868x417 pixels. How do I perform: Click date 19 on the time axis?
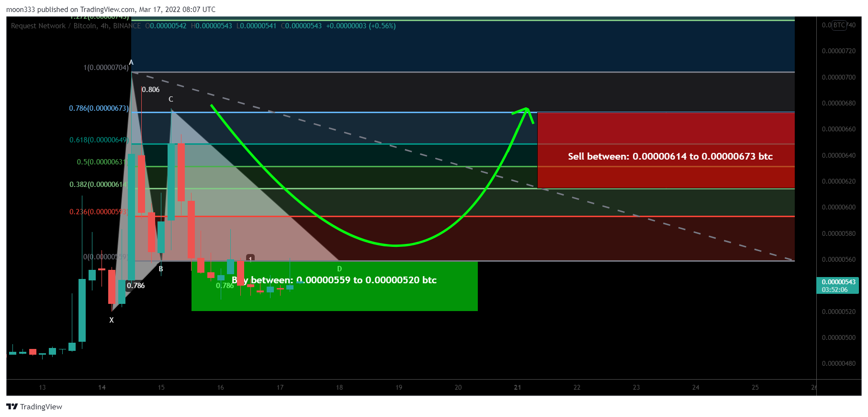coord(399,387)
